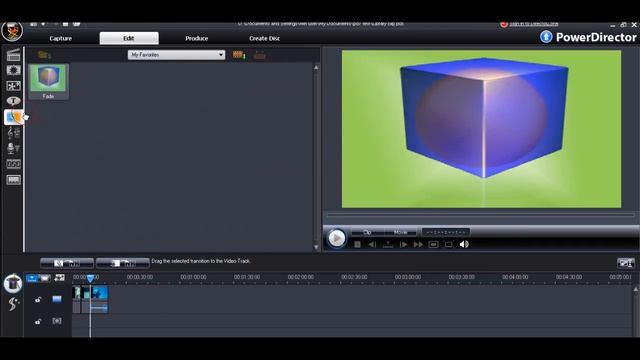Click the add-to-favorites icon beside My Favorites
Image resolution: width=640 pixels, height=360 pixels.
tap(239, 55)
